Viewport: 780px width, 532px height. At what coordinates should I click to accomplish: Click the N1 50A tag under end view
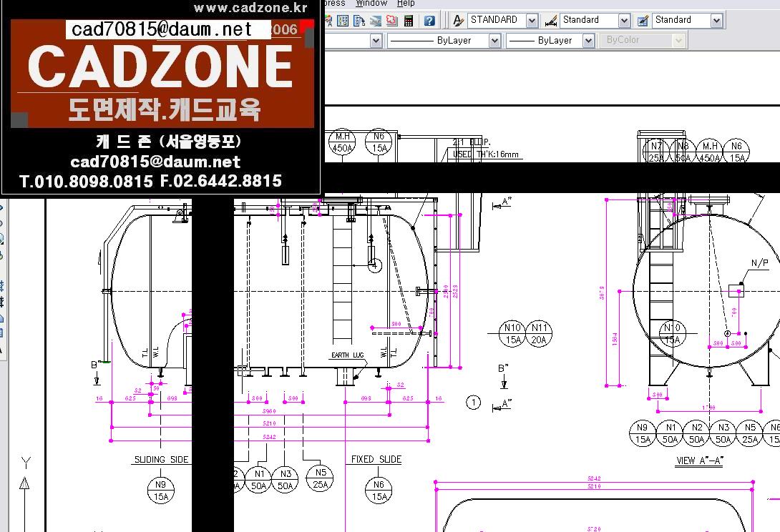tap(670, 433)
